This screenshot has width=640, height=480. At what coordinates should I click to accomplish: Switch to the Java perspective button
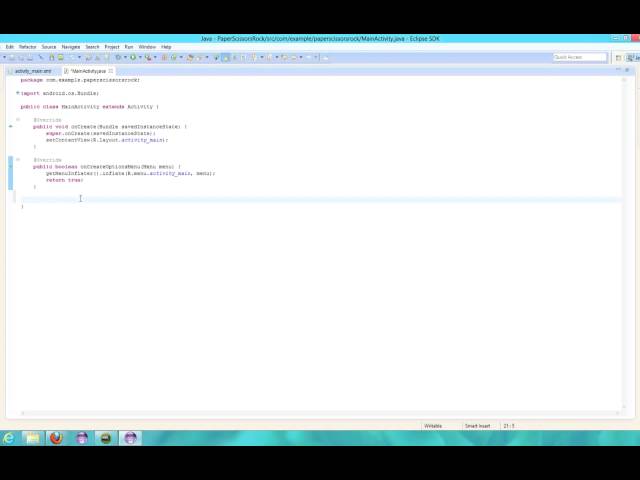click(633, 58)
